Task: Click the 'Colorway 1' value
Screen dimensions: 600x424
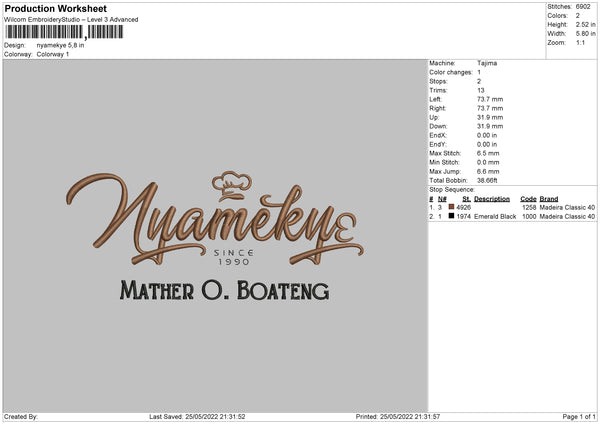Action: [x=53, y=54]
